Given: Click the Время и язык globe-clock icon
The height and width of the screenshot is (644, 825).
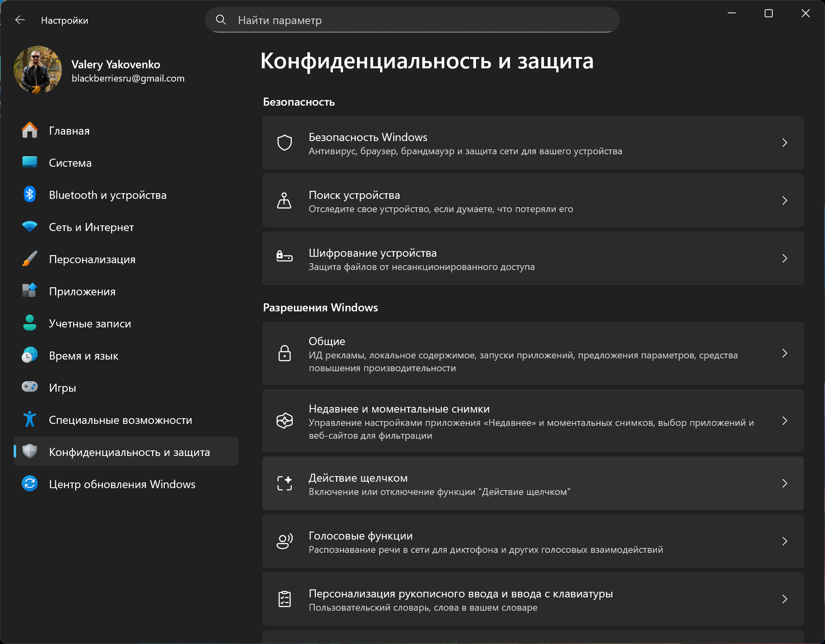Looking at the screenshot, I should click(x=30, y=355).
